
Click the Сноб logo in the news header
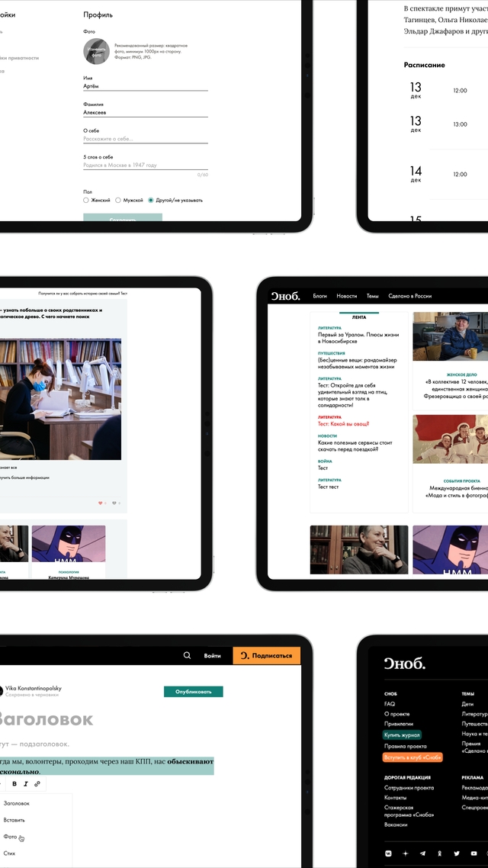tap(285, 296)
